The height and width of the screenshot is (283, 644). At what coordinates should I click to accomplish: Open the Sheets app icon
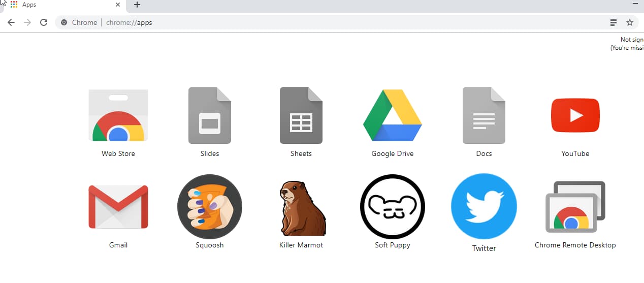tap(301, 116)
